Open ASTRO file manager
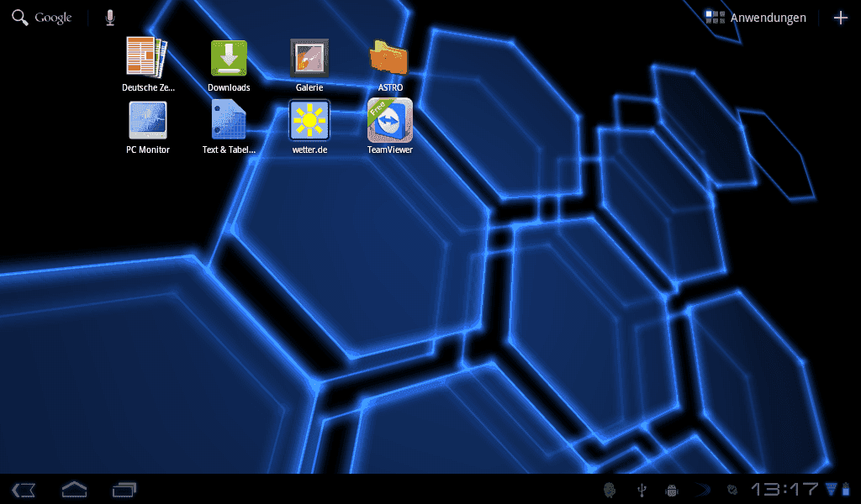The width and height of the screenshot is (861, 504). [x=390, y=64]
